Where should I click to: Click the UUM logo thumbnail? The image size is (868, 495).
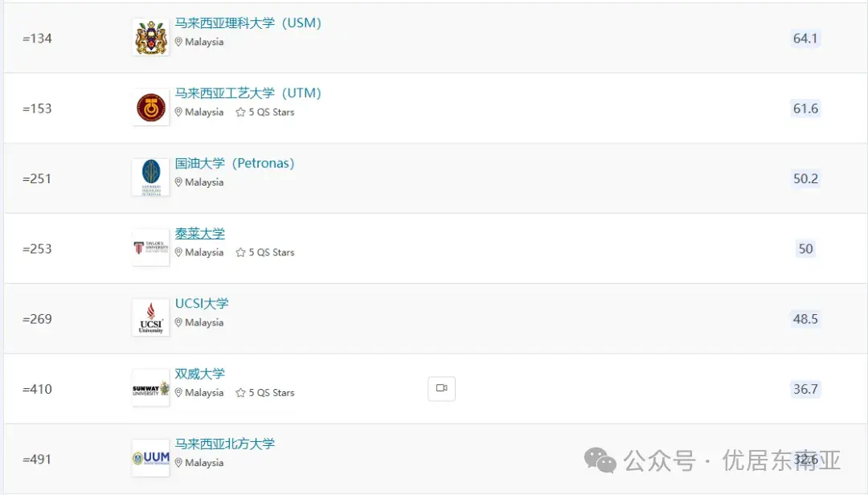149,457
